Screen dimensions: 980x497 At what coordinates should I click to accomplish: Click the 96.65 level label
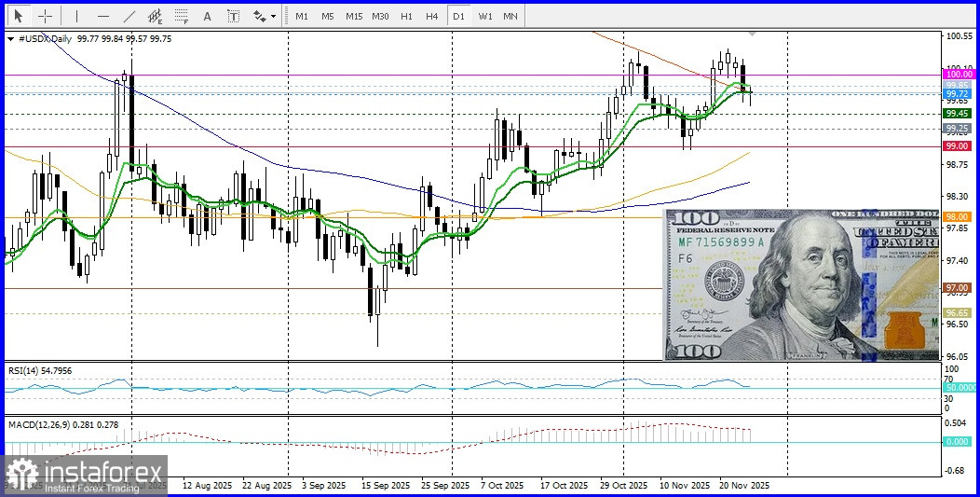coord(958,312)
